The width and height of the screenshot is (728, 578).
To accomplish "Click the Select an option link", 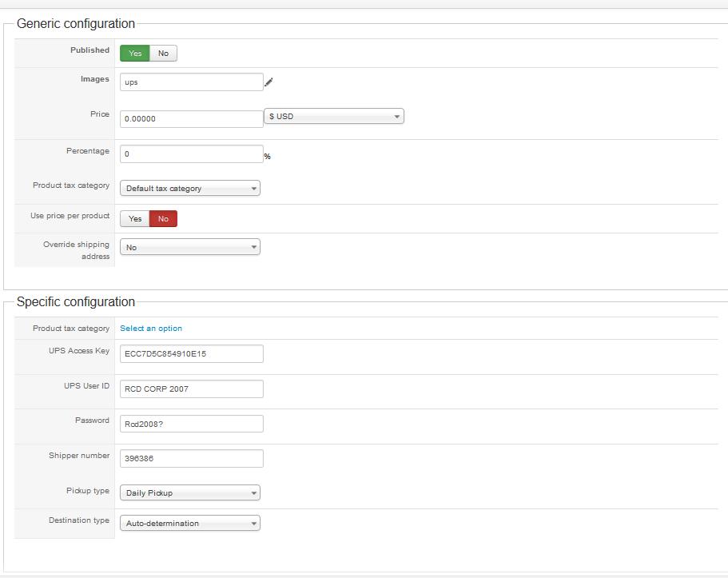I will [x=151, y=329].
